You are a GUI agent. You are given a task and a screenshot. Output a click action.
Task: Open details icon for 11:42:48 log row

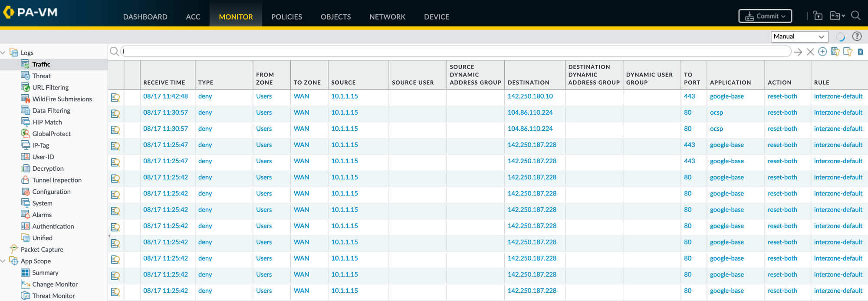tap(115, 97)
